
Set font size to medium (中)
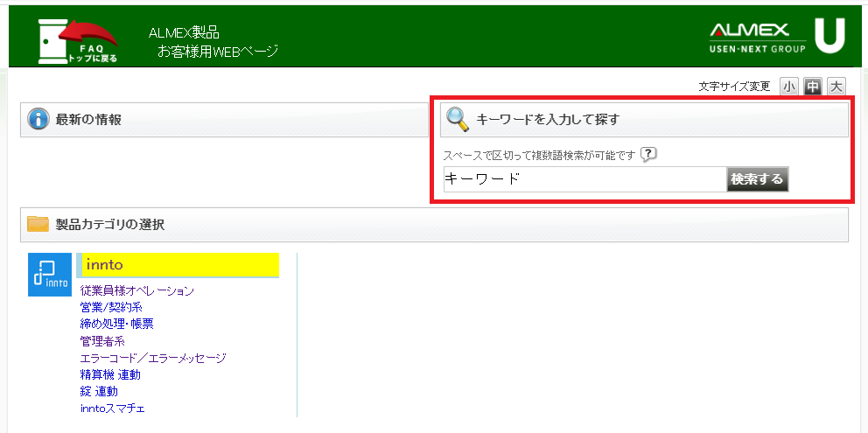pyautogui.click(x=813, y=87)
